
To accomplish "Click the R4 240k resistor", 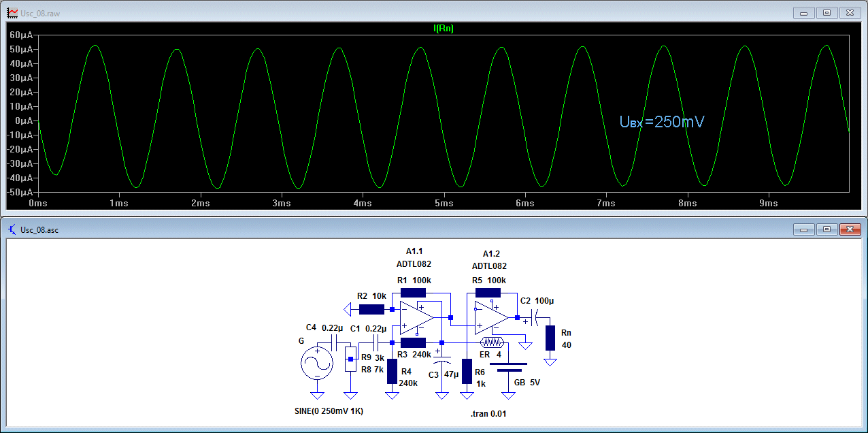I will 392,372.
